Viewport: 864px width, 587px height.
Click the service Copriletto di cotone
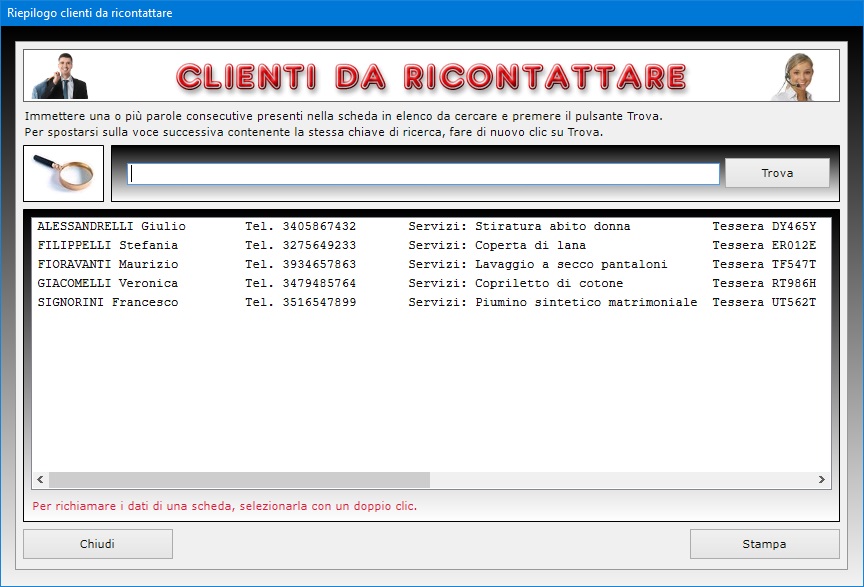coord(549,283)
